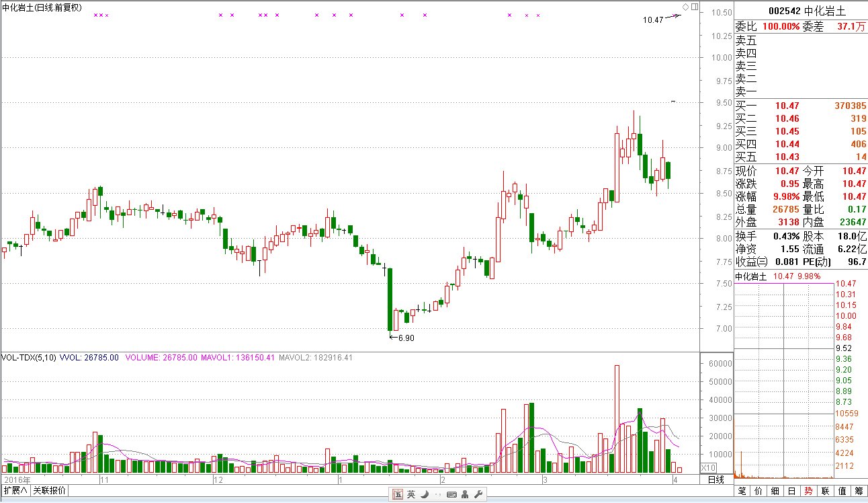
Task: Click the 日线 period label at bottom
Action: (x=716, y=479)
